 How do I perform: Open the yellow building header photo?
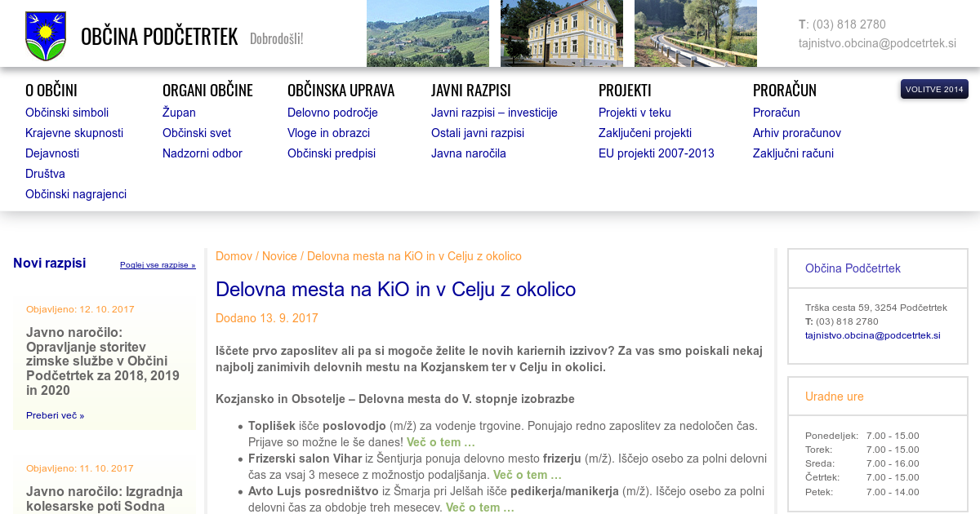(x=561, y=33)
